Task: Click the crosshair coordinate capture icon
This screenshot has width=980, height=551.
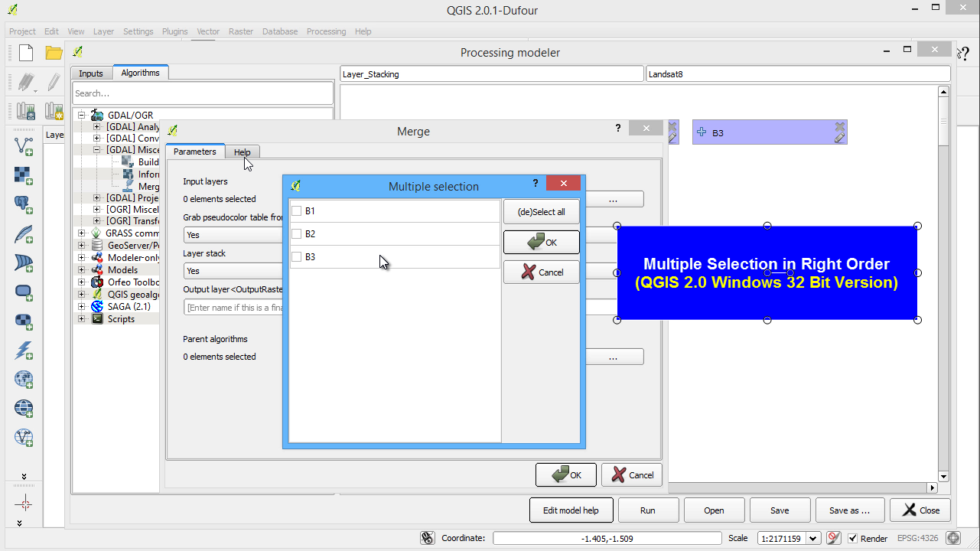Action: pos(24,504)
